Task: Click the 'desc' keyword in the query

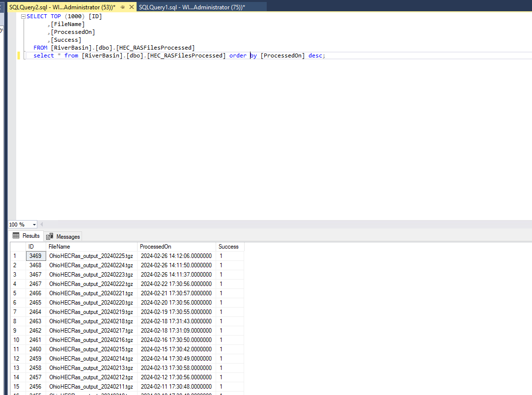Action: click(315, 56)
